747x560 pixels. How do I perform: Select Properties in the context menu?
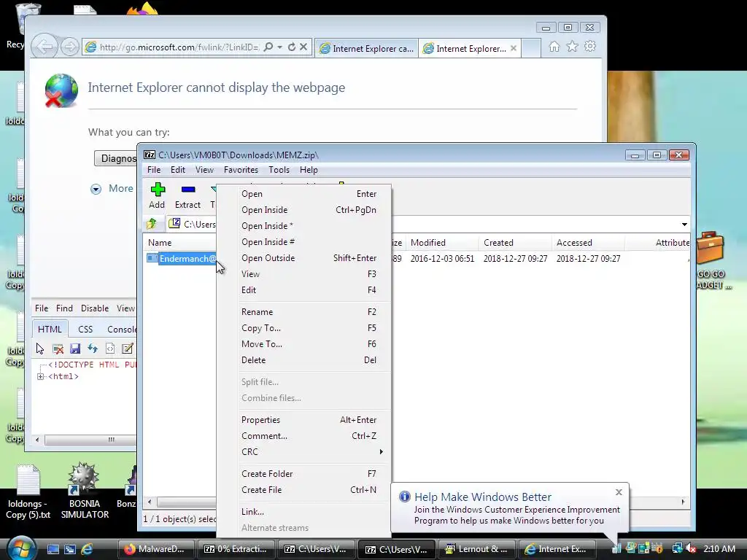(x=303, y=420)
